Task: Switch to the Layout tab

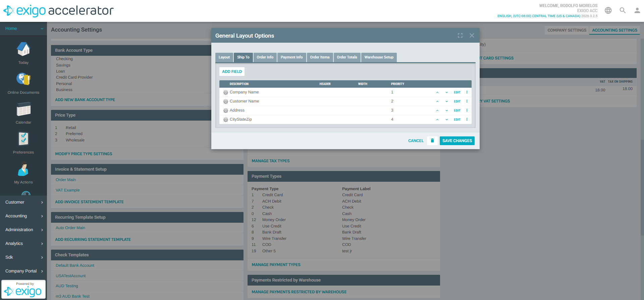Action: (224, 57)
